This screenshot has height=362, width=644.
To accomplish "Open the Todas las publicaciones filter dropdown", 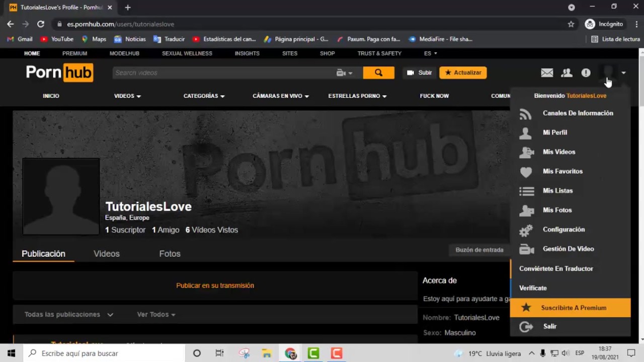I will 69,314.
